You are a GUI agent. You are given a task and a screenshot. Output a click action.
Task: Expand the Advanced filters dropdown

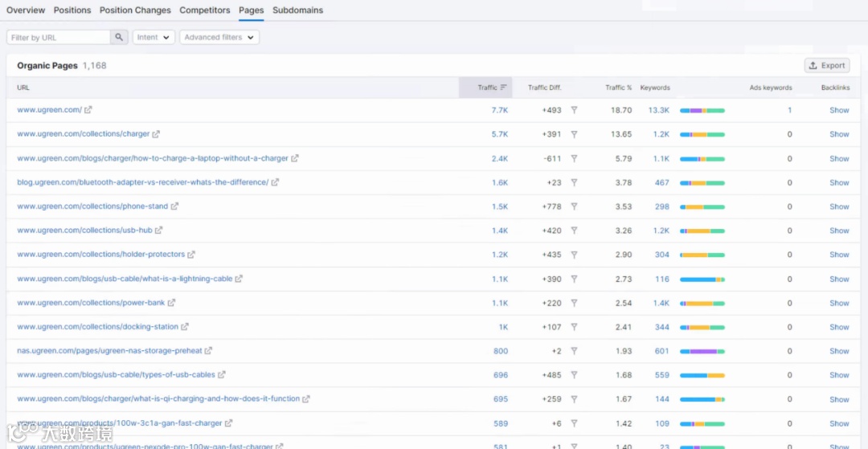(x=219, y=37)
